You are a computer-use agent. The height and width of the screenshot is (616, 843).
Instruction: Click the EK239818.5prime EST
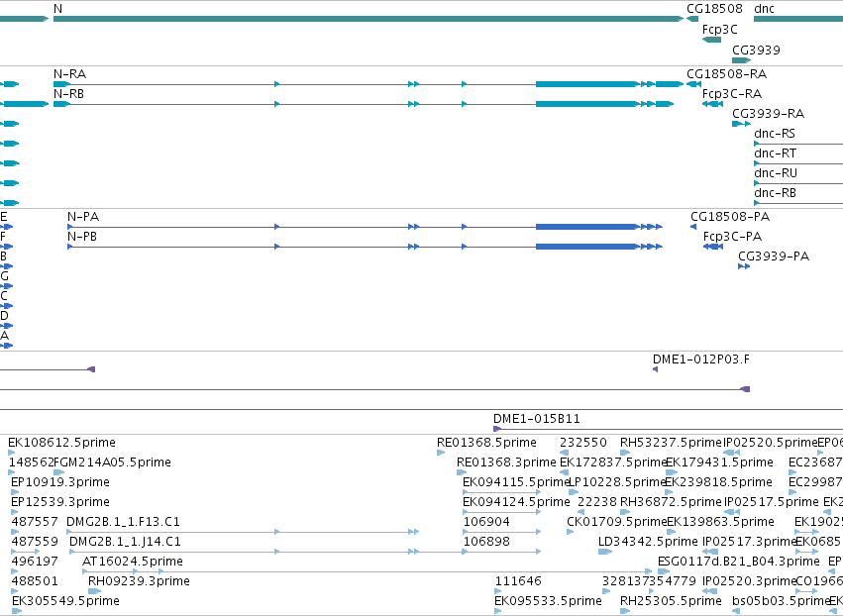[x=670, y=492]
